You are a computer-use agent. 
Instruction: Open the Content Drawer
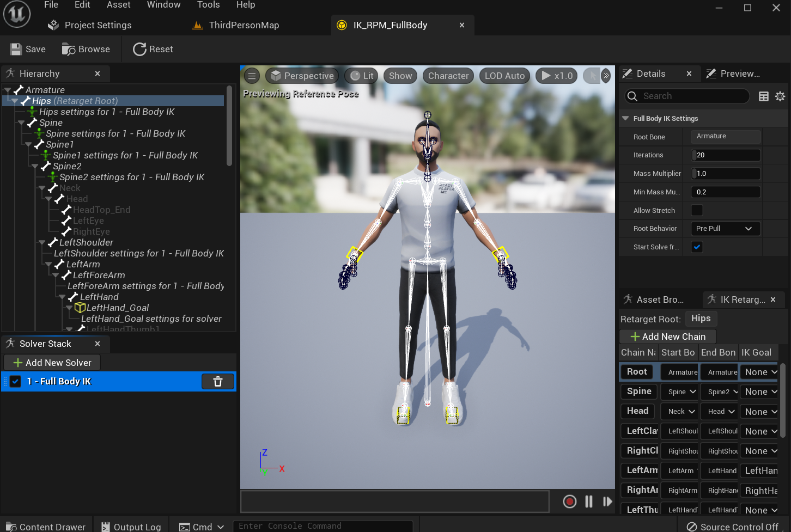coord(46,525)
